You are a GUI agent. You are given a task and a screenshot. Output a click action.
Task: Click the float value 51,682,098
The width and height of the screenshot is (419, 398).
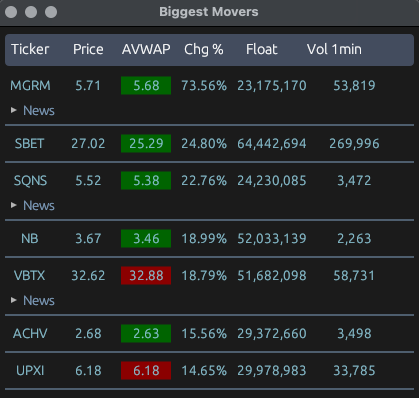[x=272, y=276]
